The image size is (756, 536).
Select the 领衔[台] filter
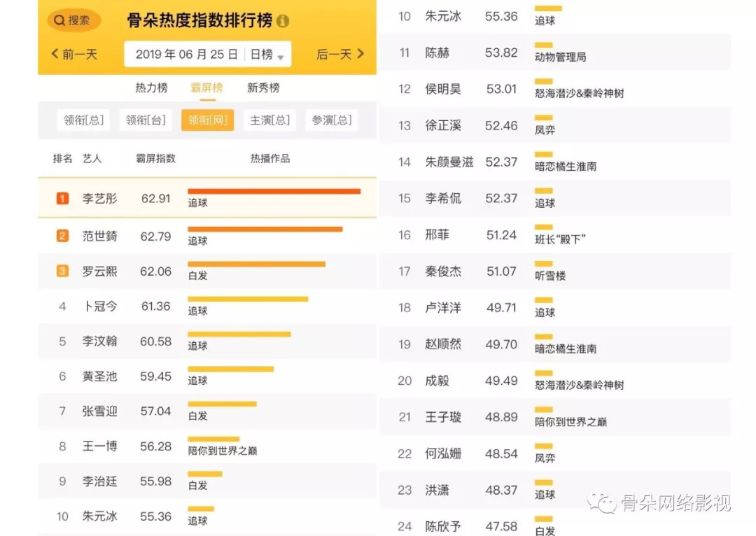(146, 120)
